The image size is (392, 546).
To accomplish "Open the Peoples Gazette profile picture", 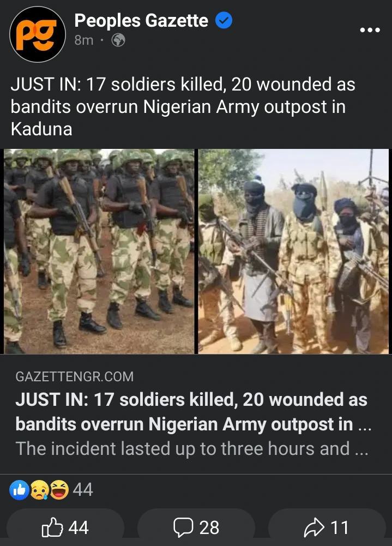I will click(x=38, y=34).
